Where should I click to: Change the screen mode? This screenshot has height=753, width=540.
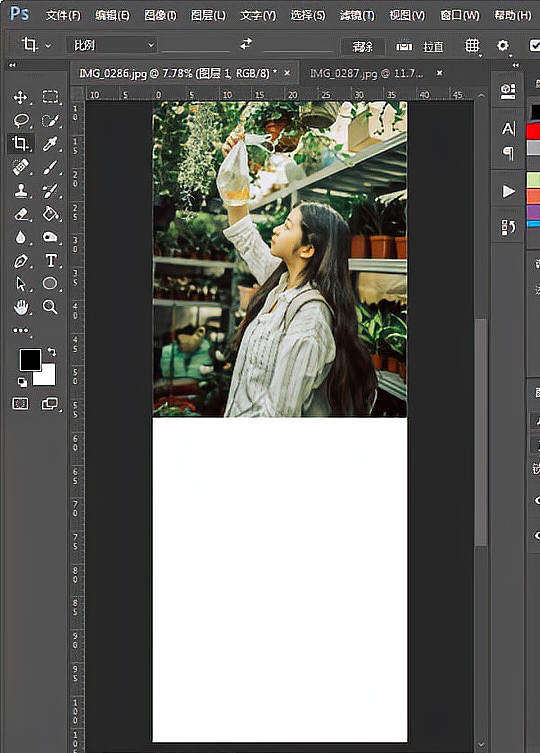[x=49, y=404]
